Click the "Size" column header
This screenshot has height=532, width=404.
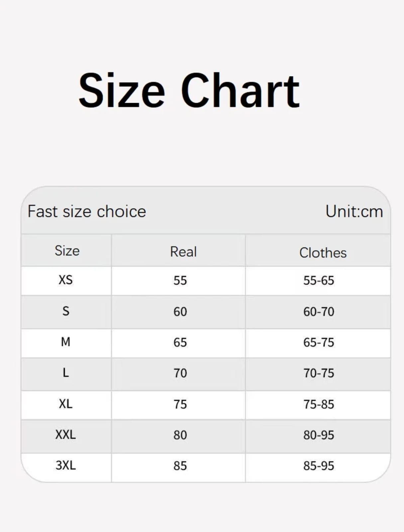(x=67, y=251)
